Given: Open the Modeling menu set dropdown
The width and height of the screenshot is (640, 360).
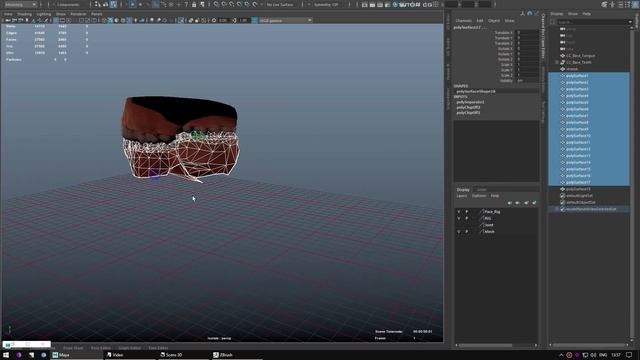Looking at the screenshot, I should click(x=20, y=4).
